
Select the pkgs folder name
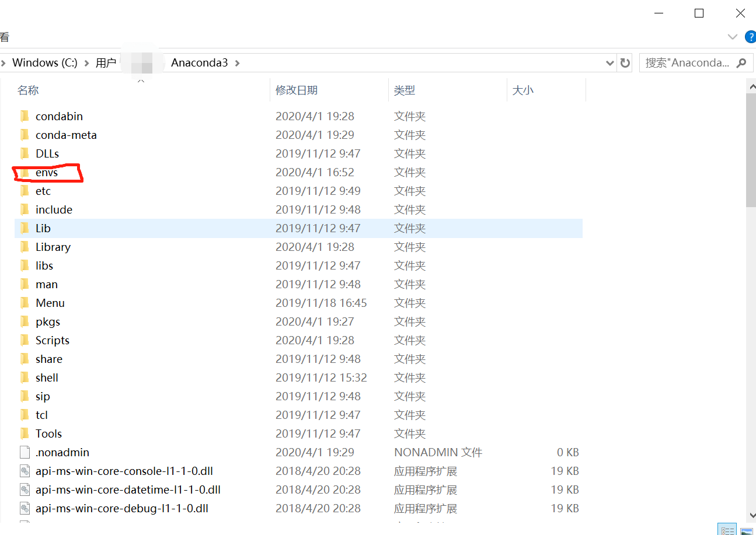point(48,321)
